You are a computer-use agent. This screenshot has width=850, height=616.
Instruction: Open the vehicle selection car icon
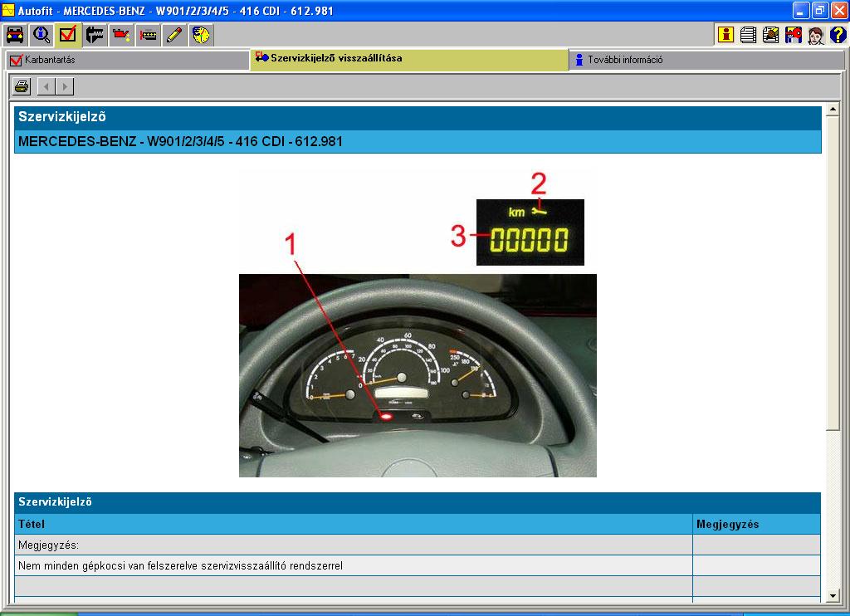(15, 35)
